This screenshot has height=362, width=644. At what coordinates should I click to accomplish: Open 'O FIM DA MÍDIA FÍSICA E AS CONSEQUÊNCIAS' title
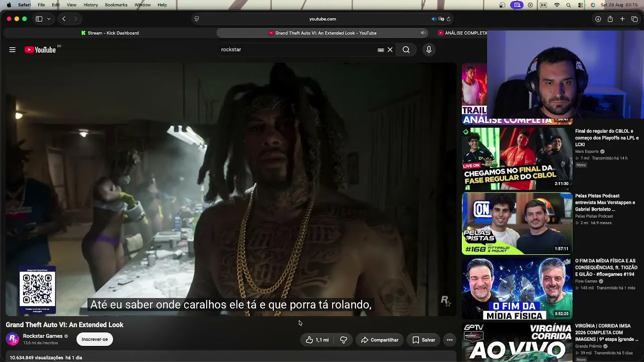pyautogui.click(x=606, y=267)
